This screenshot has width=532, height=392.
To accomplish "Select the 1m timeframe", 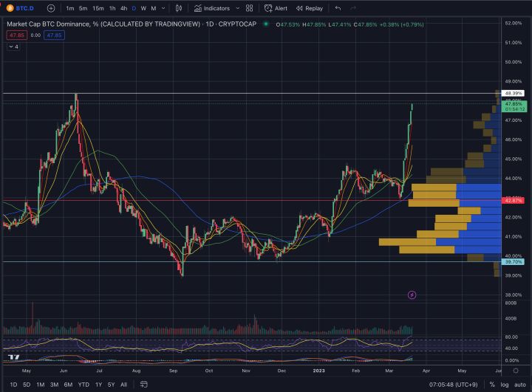I will (x=70, y=8).
